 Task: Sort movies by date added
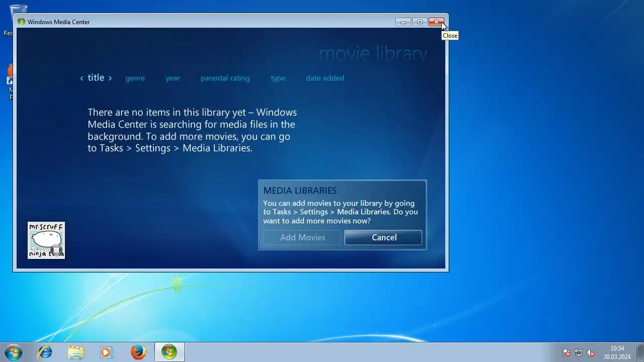pyautogui.click(x=325, y=78)
